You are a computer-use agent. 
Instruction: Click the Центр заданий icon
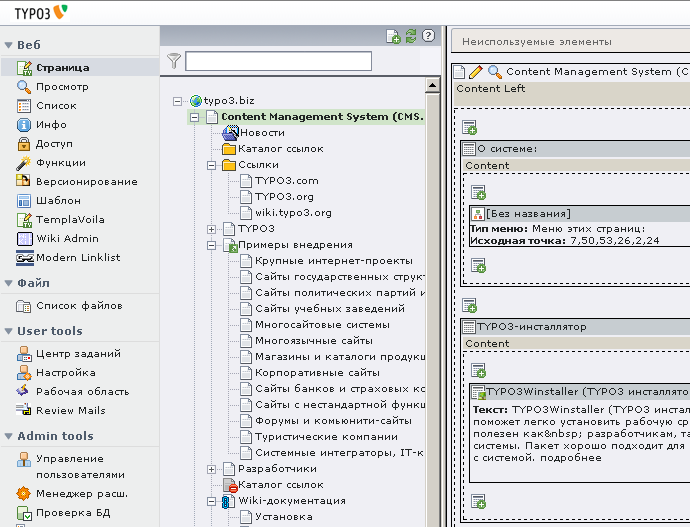point(24,354)
